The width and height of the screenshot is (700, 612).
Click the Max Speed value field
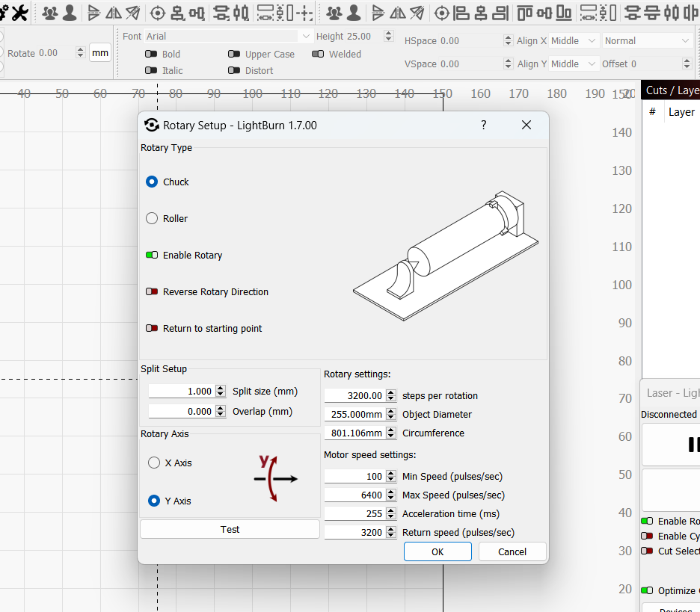(x=355, y=495)
